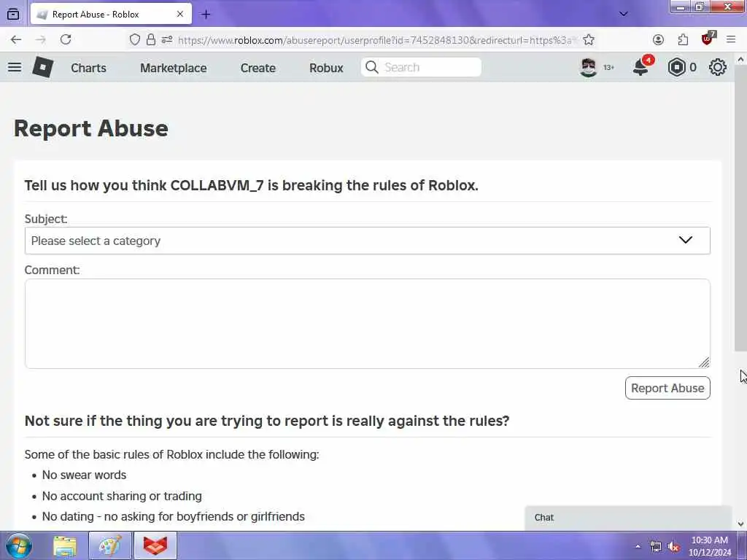Open the tracking protection shield icon
The image size is (747, 560).
pos(135,40)
